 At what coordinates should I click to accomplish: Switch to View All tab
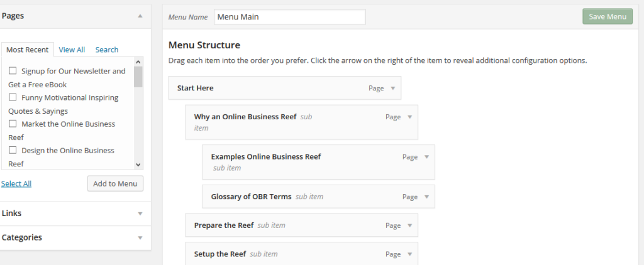(x=72, y=50)
